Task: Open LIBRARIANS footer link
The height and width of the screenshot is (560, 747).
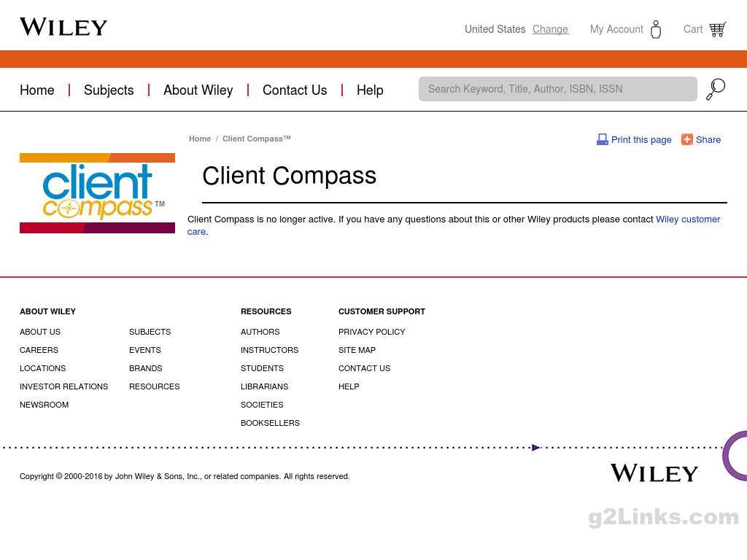Action: (x=264, y=386)
